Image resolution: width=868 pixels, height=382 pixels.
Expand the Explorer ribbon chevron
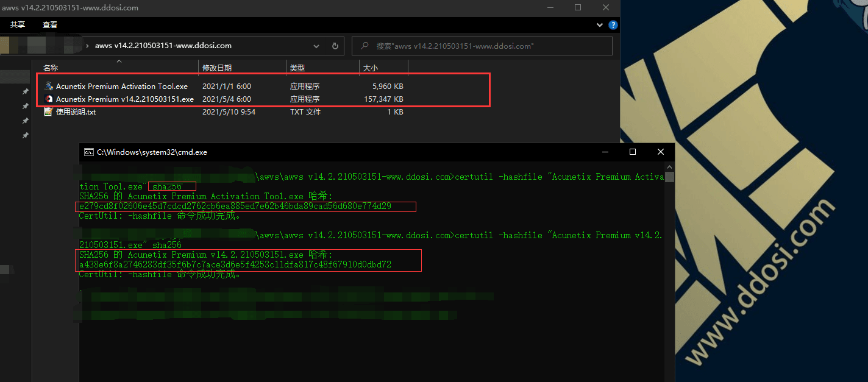pos(599,25)
